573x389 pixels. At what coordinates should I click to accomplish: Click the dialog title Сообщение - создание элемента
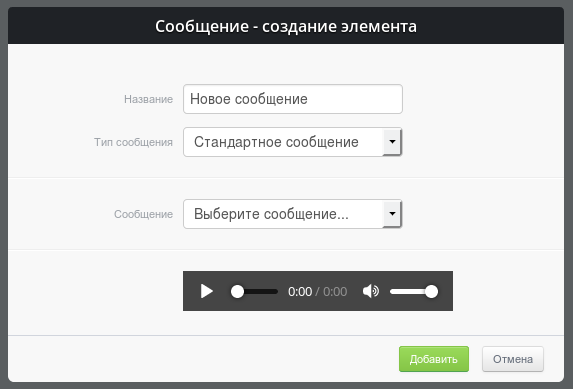point(286,26)
